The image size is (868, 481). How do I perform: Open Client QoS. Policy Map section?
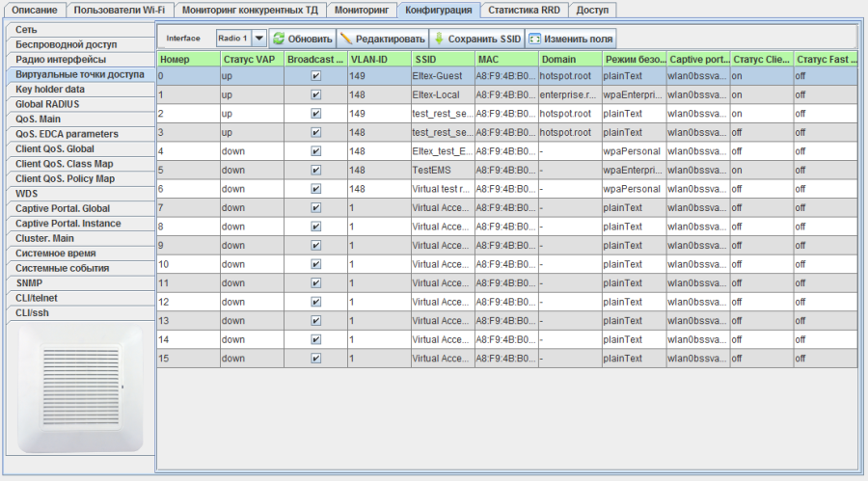tap(81, 178)
